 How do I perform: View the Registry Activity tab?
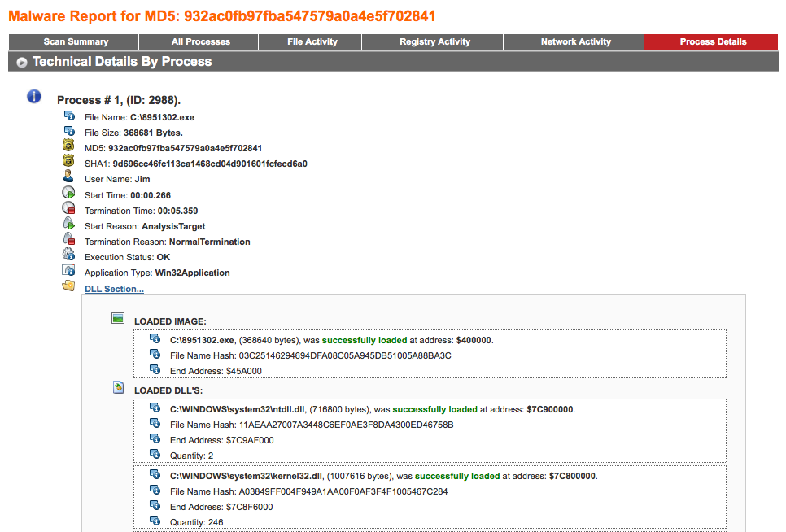434,41
